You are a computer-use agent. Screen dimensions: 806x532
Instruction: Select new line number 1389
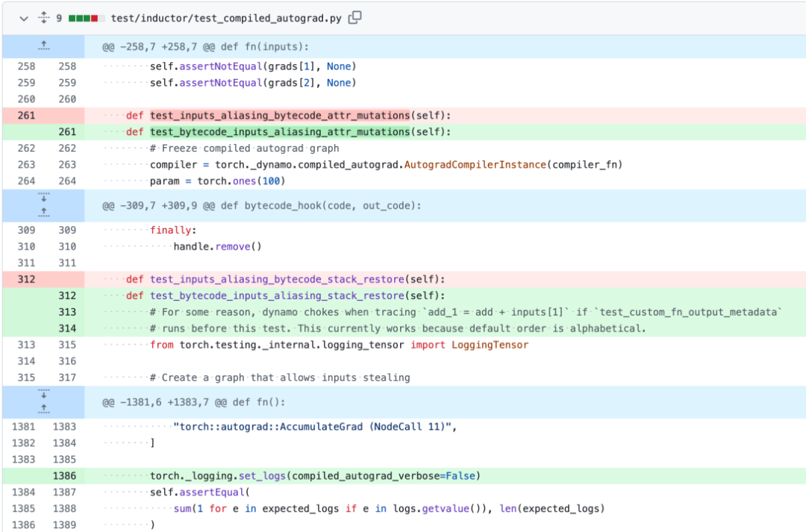point(64,525)
